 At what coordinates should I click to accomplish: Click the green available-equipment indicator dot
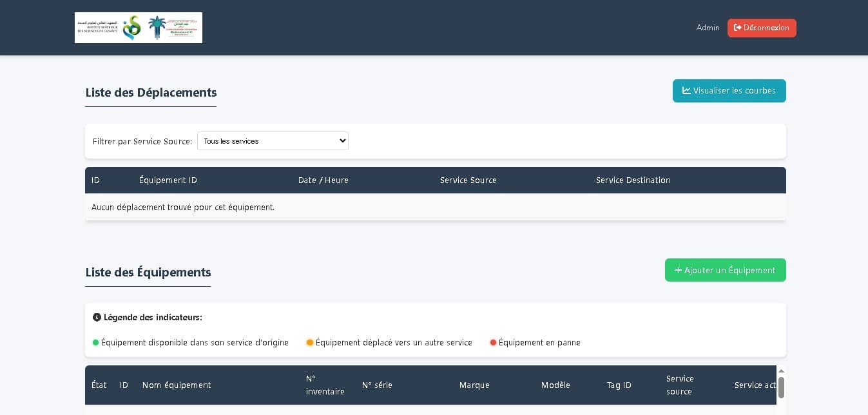point(96,343)
